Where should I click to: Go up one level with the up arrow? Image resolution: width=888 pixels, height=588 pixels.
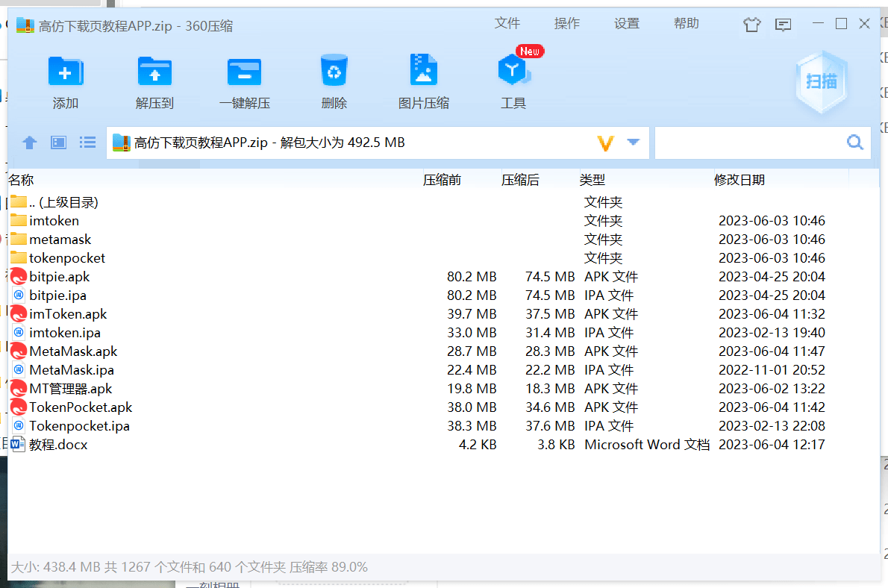click(x=30, y=143)
